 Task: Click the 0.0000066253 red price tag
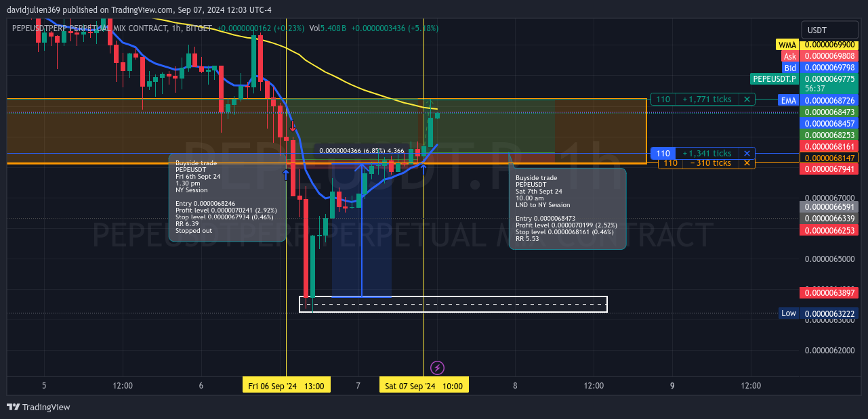coord(830,230)
